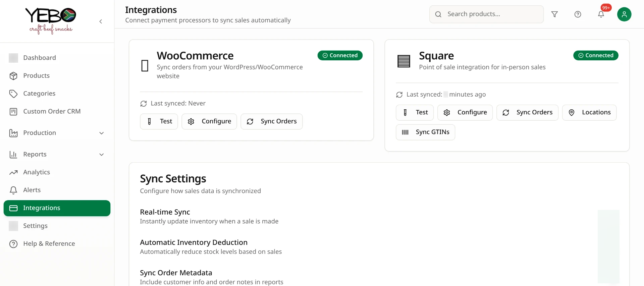This screenshot has width=644, height=286.
Task: Collapse the sidebar with the left chevron
Action: click(x=101, y=21)
